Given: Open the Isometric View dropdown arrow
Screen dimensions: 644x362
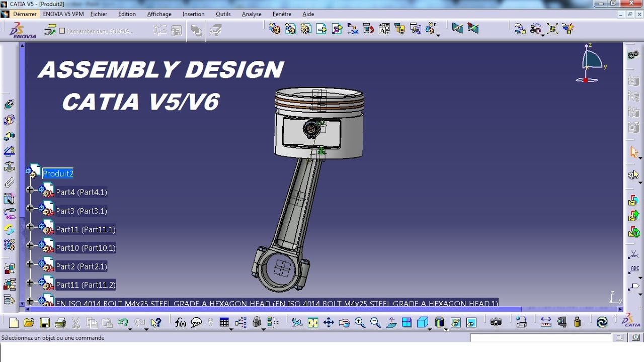Looking at the screenshot, I should [430, 329].
